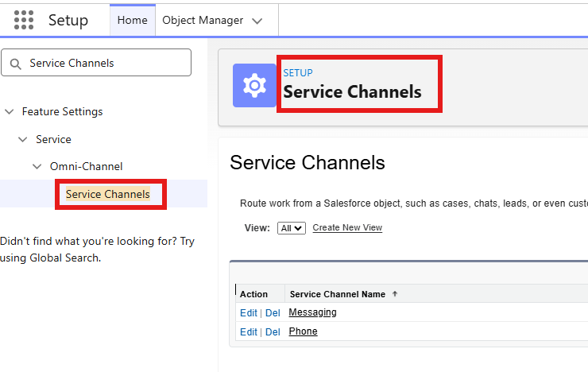Click the search magnifier icon in Quick Find
This screenshot has width=588, height=372.
(15, 64)
